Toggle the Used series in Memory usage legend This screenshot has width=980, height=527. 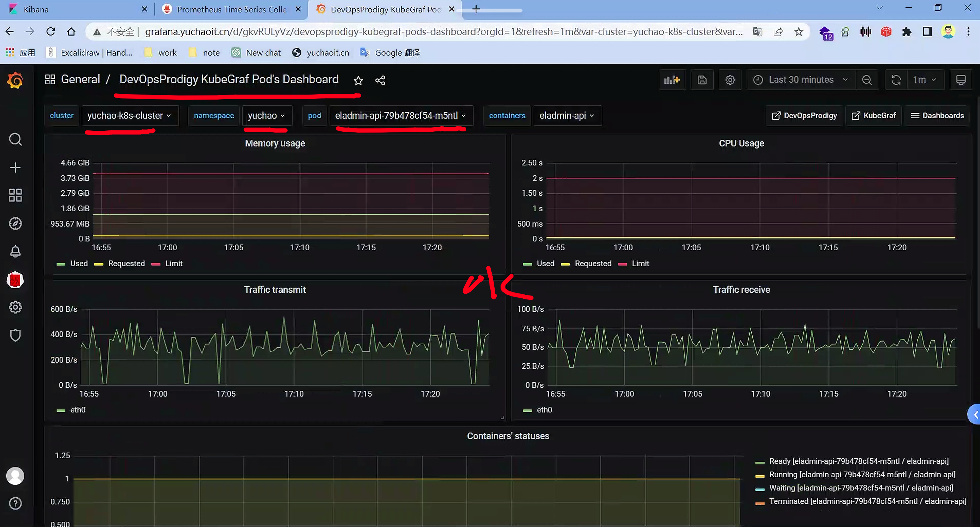pos(79,263)
